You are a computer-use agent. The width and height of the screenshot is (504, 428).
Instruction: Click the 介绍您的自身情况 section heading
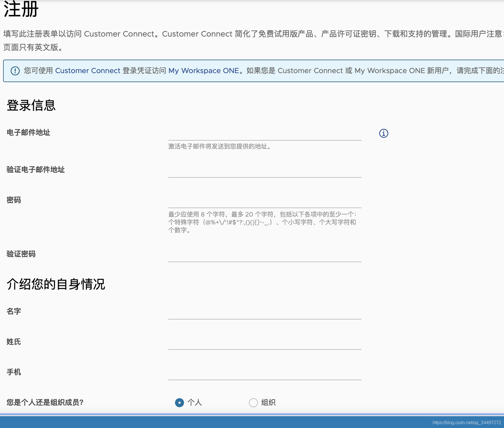coord(56,284)
